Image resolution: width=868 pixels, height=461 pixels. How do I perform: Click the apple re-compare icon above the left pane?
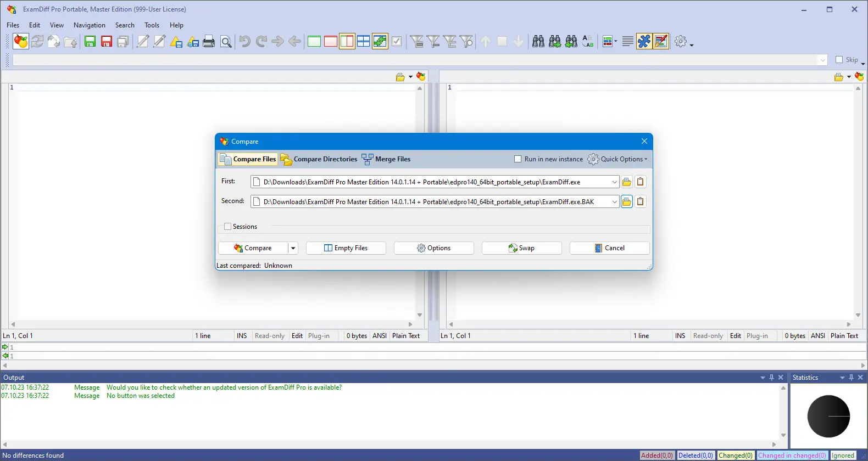[x=421, y=77]
